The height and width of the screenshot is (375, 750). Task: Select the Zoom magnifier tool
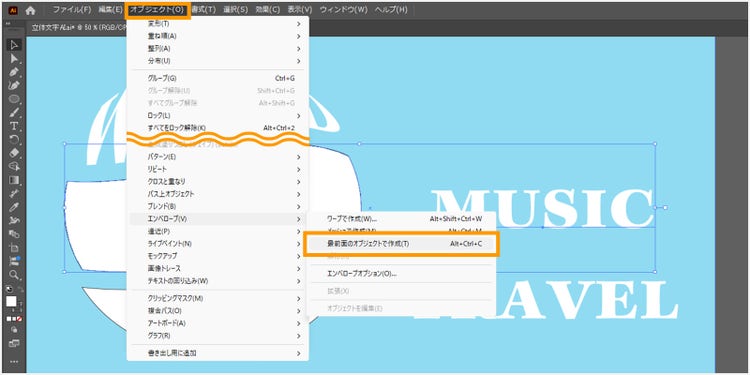(14, 275)
